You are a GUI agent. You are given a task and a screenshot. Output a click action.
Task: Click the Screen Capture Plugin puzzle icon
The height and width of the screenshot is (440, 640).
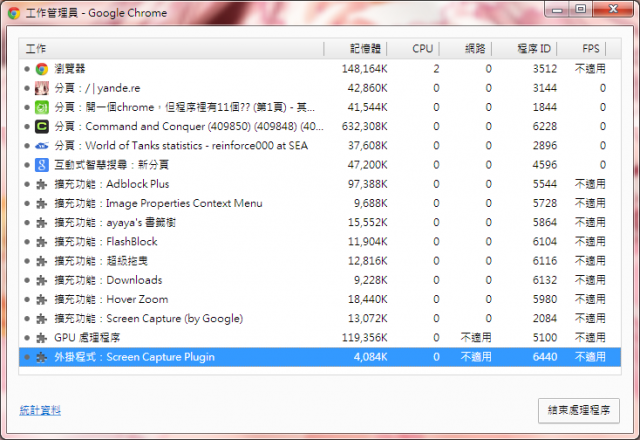[42, 358]
